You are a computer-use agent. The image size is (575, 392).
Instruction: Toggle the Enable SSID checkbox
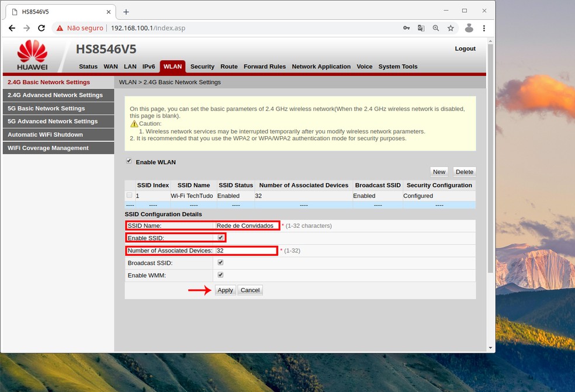pos(220,238)
